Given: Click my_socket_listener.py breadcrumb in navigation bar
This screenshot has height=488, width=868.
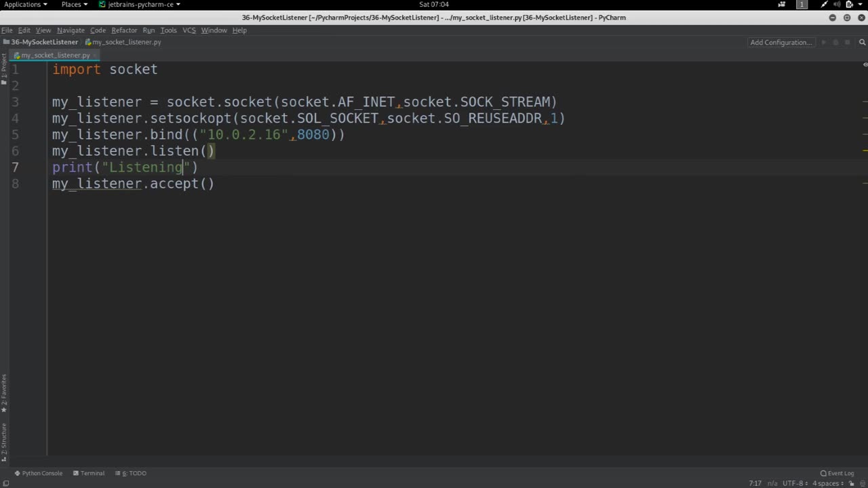Looking at the screenshot, I should click(123, 42).
